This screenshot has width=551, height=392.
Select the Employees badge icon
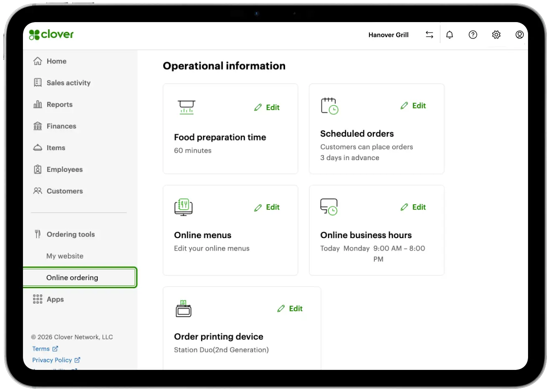[x=38, y=169]
